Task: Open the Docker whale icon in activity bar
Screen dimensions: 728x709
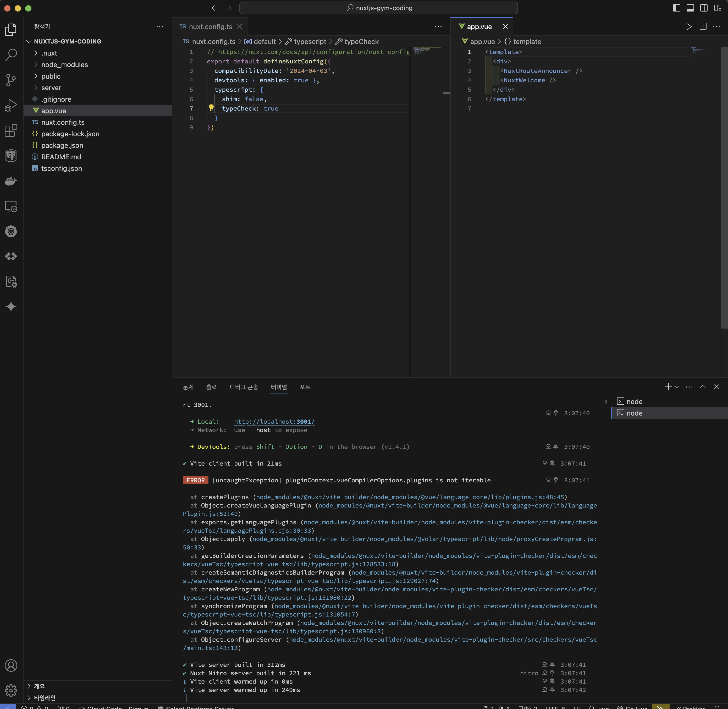Action: tap(11, 181)
